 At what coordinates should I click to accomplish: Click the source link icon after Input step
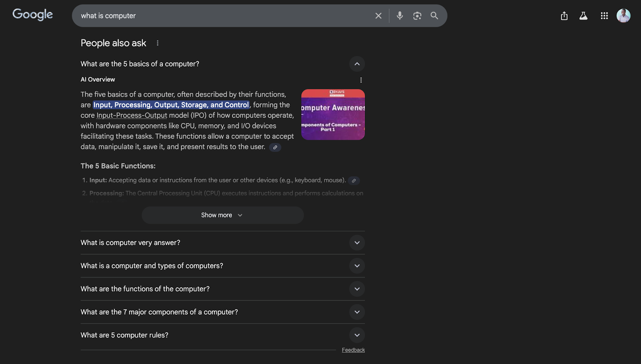click(x=353, y=181)
